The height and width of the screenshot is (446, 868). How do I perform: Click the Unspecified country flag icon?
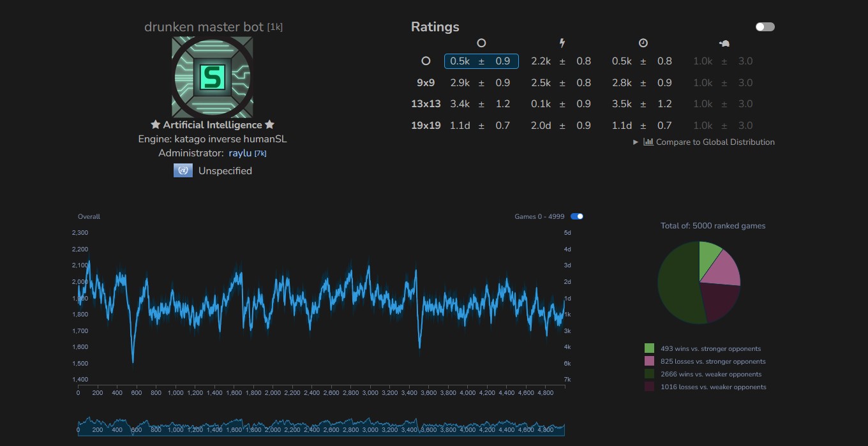tap(183, 170)
